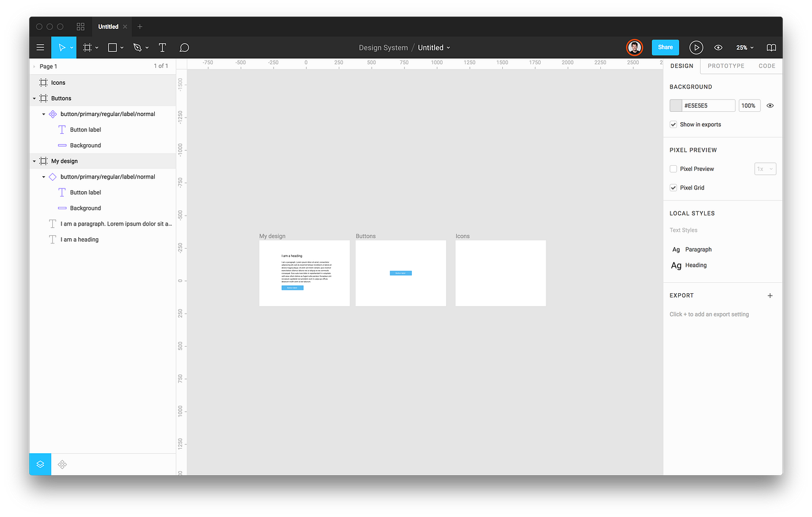Screen dimensions: 812x517
Task: Open Frame tool dropdown arrow
Action: (x=97, y=48)
